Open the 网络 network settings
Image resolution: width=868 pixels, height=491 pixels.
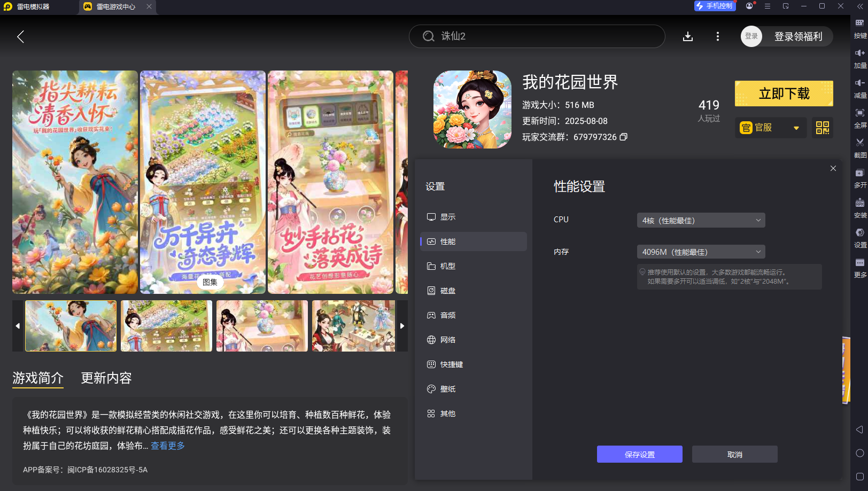(474, 340)
